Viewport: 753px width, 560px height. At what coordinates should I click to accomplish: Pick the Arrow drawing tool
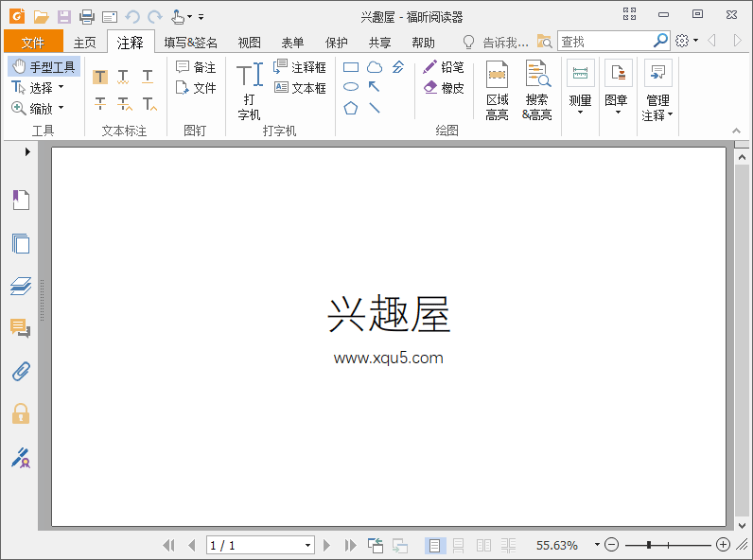[374, 87]
